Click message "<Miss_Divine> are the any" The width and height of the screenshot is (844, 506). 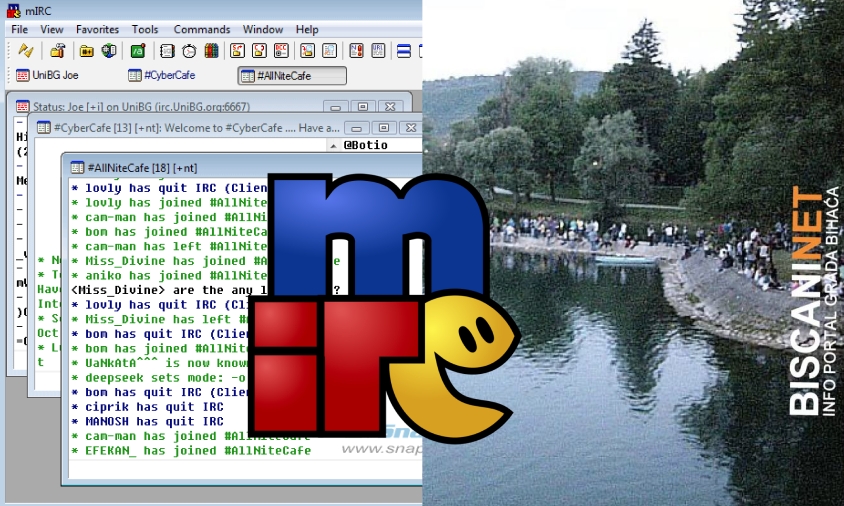(169, 290)
